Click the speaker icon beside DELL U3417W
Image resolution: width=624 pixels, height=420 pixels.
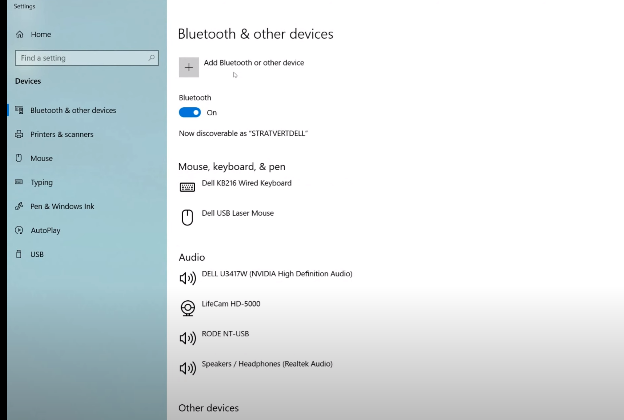[188, 278]
